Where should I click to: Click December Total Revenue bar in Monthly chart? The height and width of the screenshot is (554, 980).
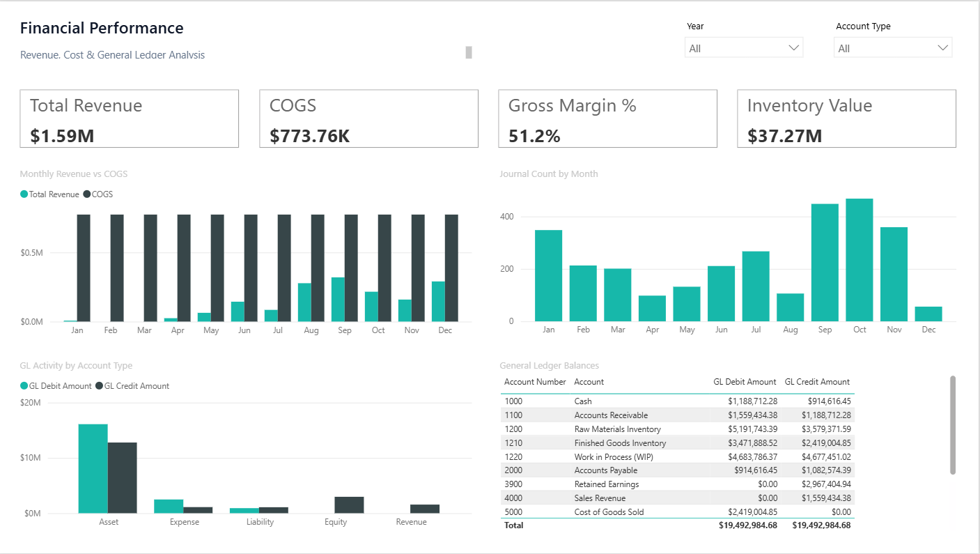coord(438,302)
